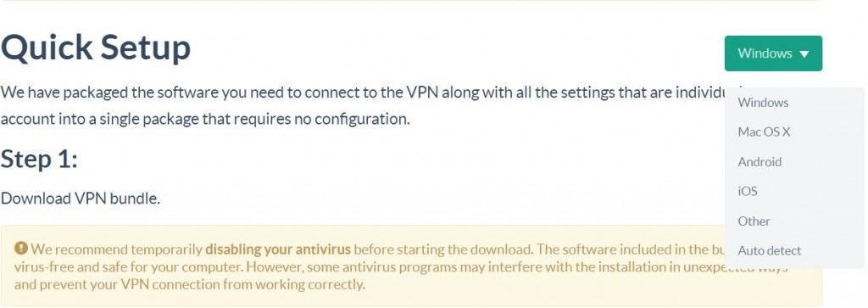Click the 'We recommend temporarily' notice text

[117, 249]
